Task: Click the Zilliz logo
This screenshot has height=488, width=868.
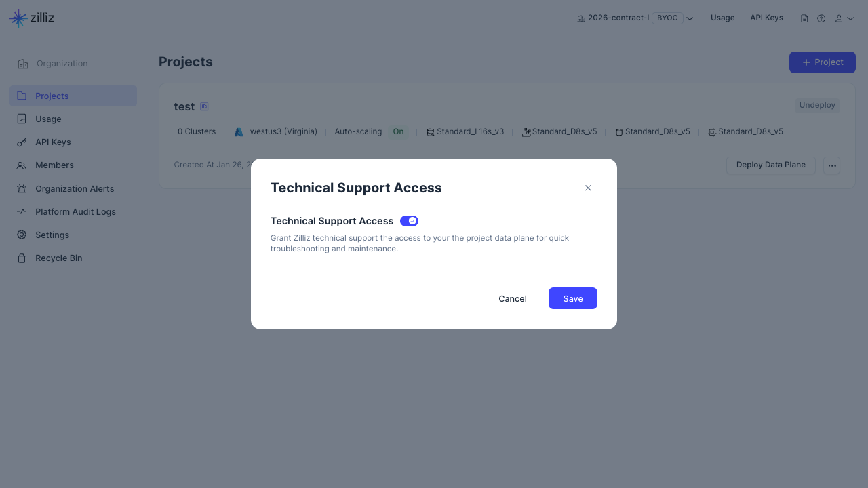Action: click(32, 18)
